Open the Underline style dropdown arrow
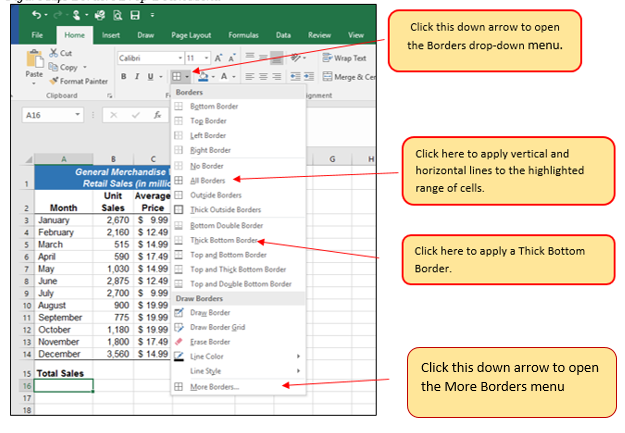This screenshot has width=625, height=433. 161,76
